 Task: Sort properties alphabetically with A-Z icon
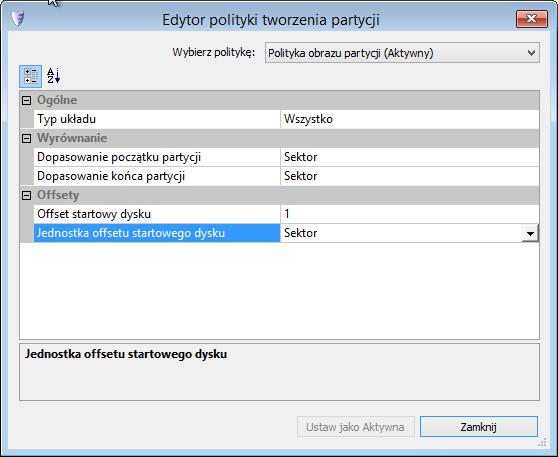[x=54, y=76]
